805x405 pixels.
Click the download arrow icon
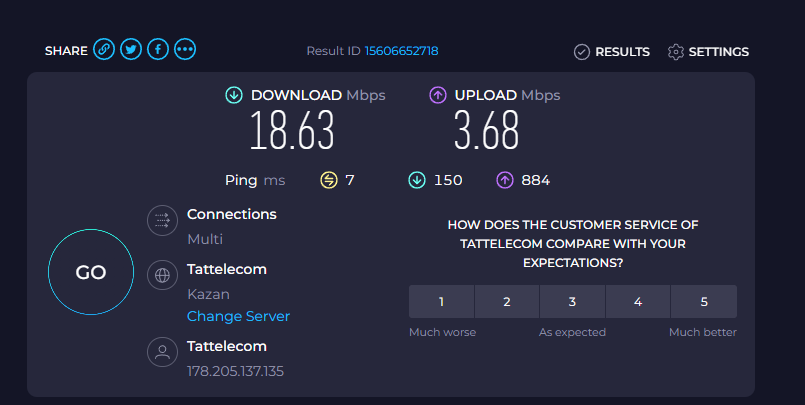point(234,95)
